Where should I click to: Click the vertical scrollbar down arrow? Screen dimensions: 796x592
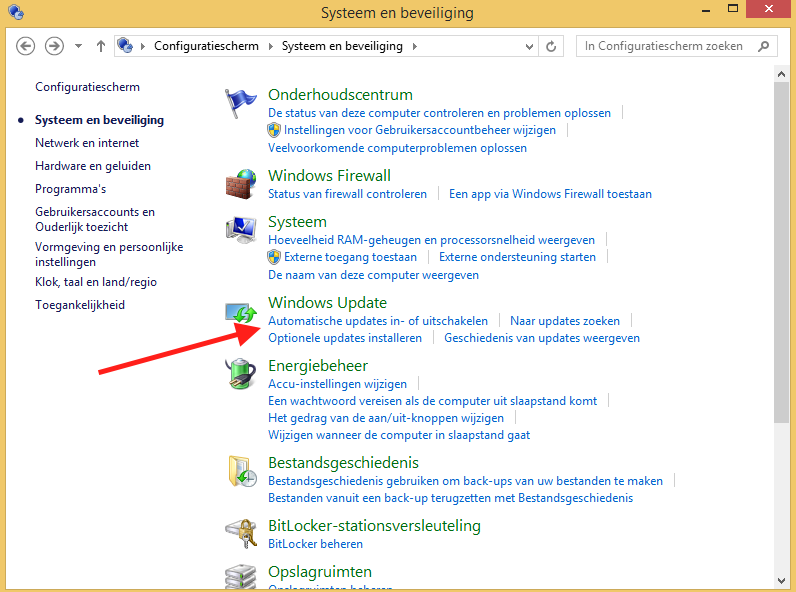782,583
